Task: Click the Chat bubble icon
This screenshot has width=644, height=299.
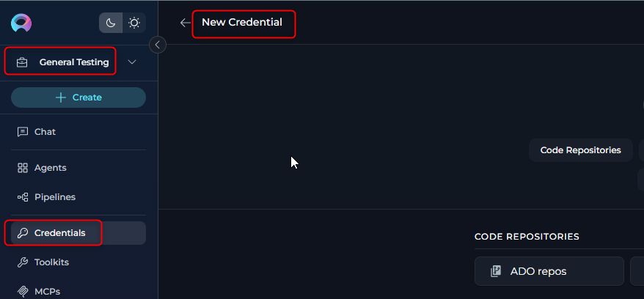Action: 23,132
